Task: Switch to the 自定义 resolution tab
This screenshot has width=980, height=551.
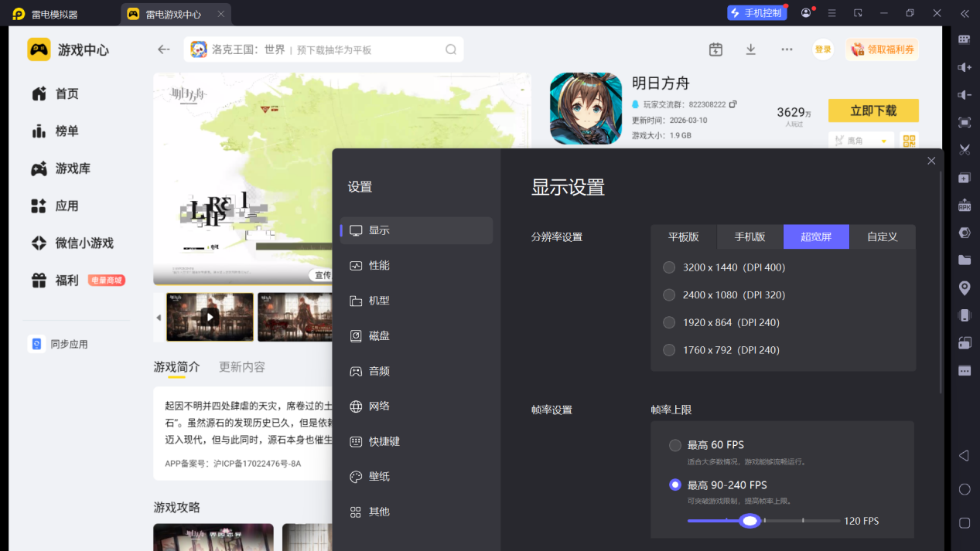Action: tap(883, 236)
